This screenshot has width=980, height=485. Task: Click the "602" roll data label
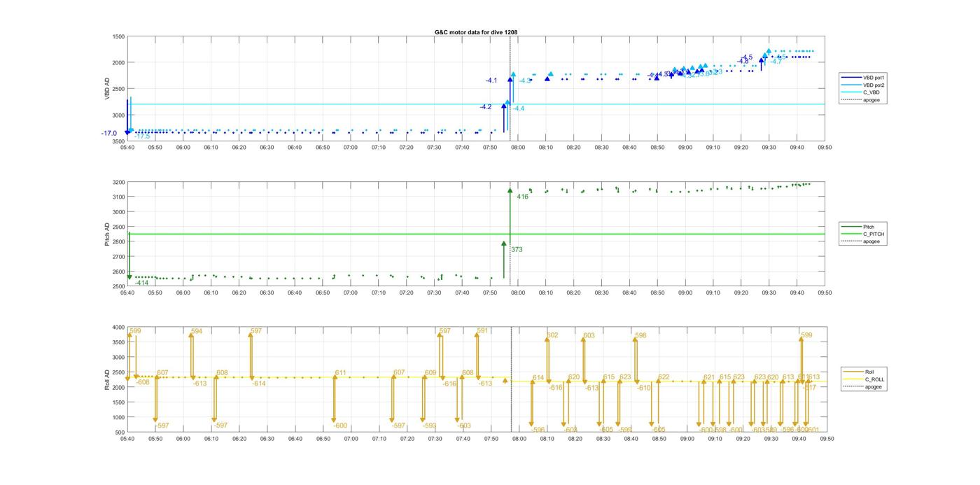click(x=552, y=335)
